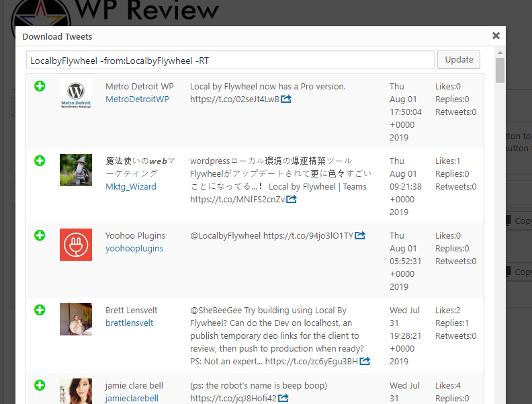Open the MetroDetroitWP profile link
This screenshot has height=404, width=532.
tap(137, 99)
